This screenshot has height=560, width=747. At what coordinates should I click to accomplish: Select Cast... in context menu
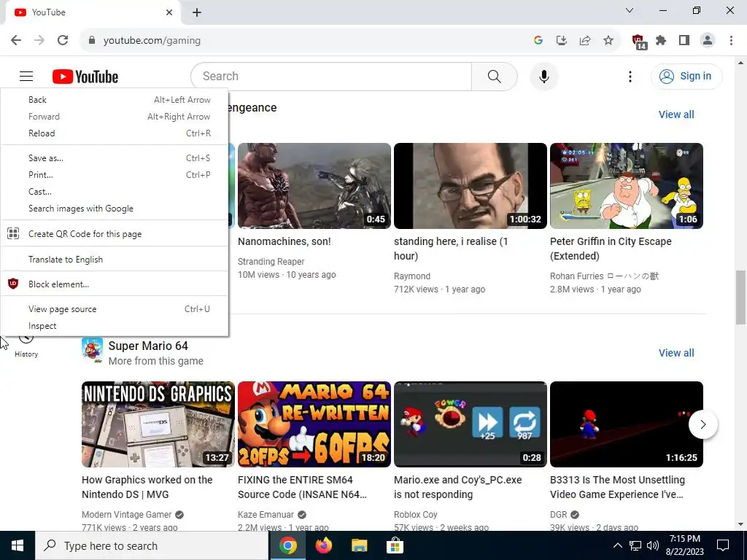click(115, 192)
